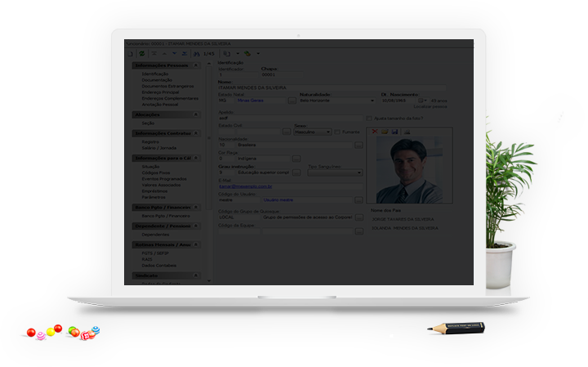Viewport: 588px width, 367px height.
Task: Toggle the Fumante checkbox
Action: coord(337,132)
